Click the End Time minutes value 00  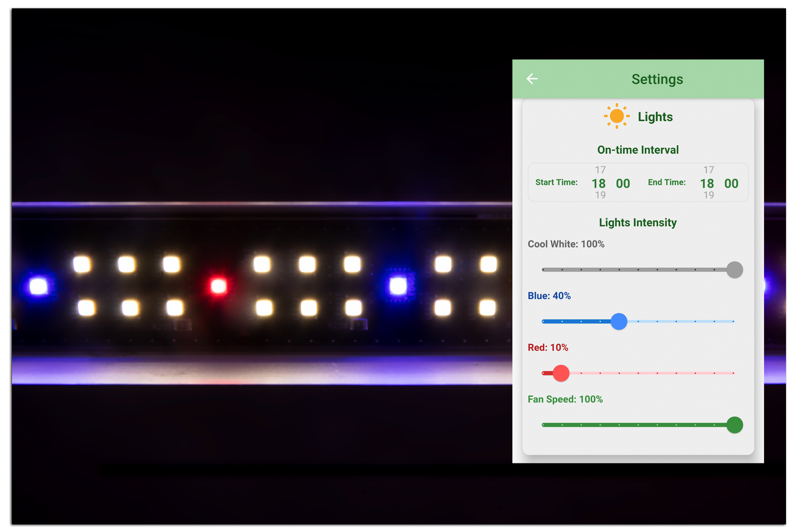[x=731, y=183]
